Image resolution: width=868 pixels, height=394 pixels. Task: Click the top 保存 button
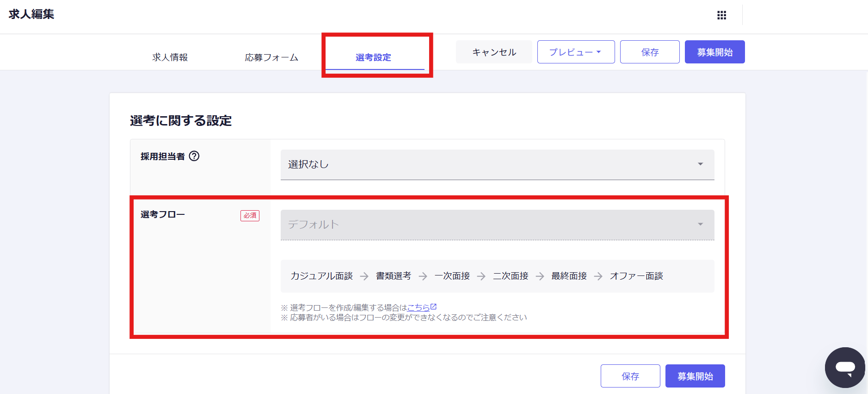[650, 52]
